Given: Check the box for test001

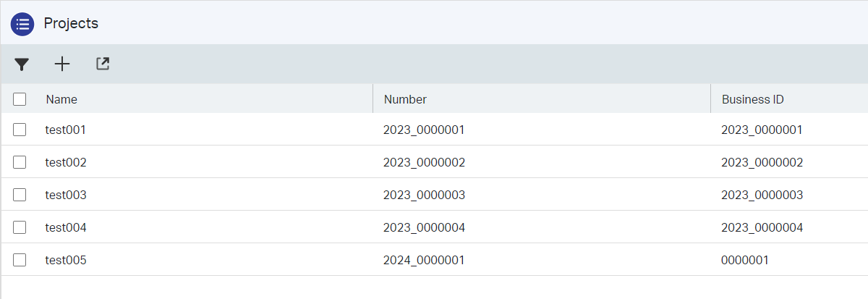Looking at the screenshot, I should pyautogui.click(x=20, y=130).
